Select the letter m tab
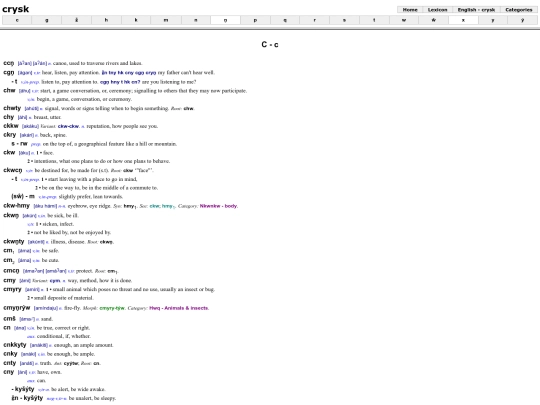The width and height of the screenshot is (540, 405). point(166,20)
